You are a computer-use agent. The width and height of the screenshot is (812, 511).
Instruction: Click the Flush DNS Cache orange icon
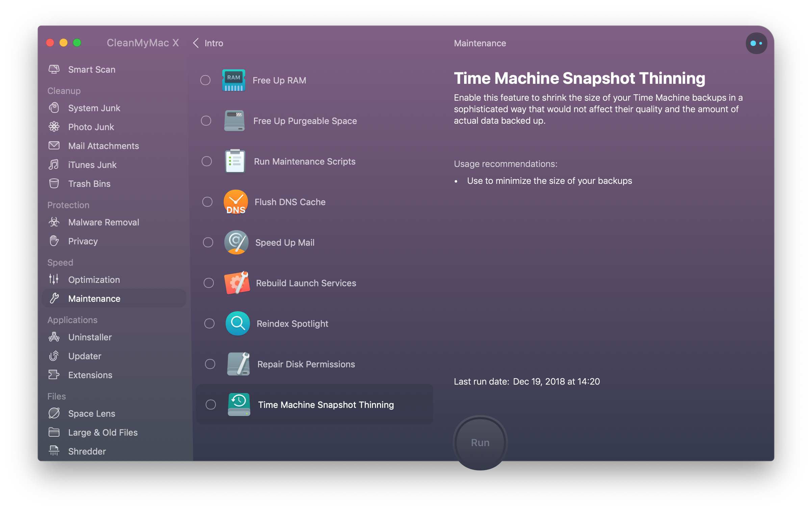(235, 202)
